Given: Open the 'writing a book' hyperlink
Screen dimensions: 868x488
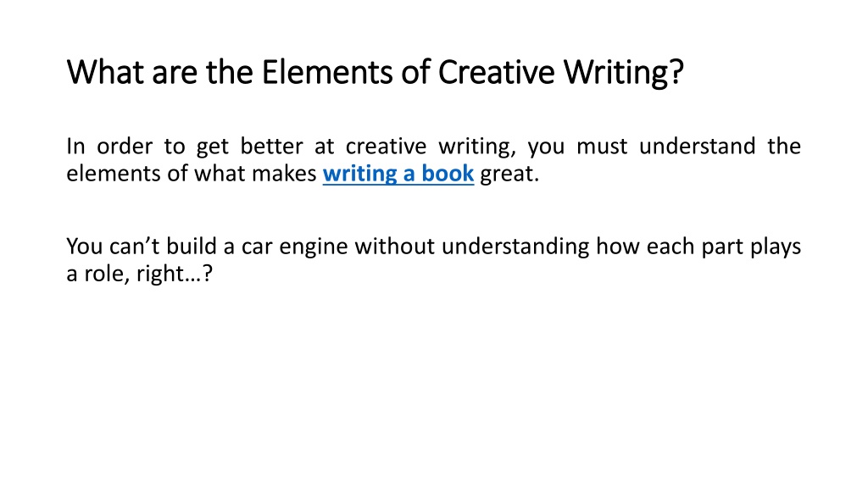Looking at the screenshot, I should [398, 174].
